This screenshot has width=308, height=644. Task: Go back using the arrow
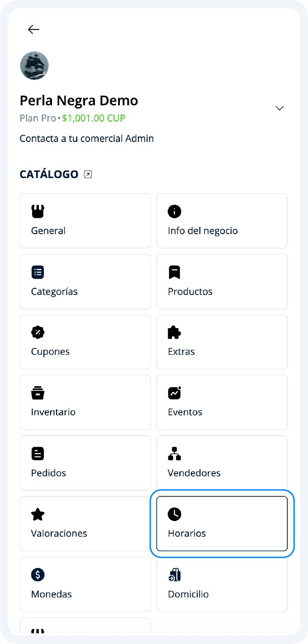point(33,29)
